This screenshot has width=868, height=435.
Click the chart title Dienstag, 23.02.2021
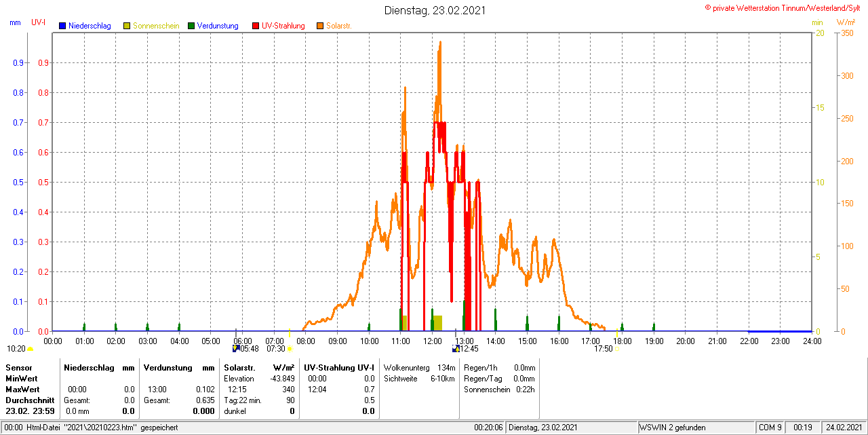click(435, 10)
